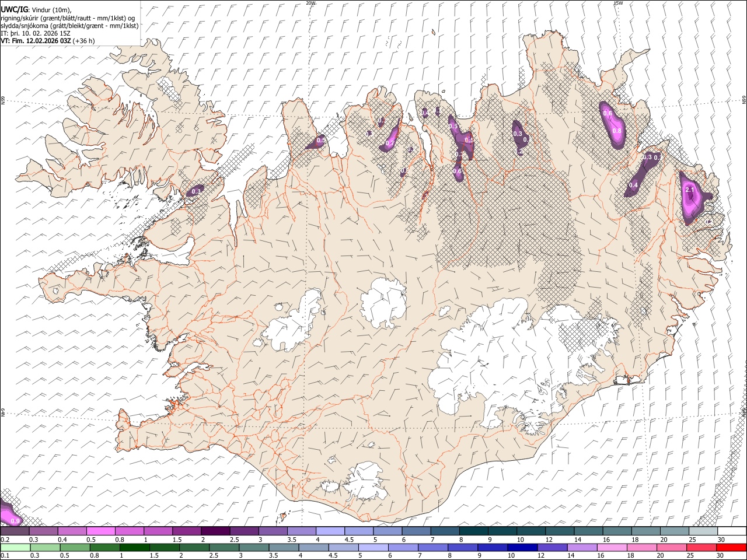Pick upper legend swatch starting at 0.5
Screen dimensions: 747x560
[x=101, y=531]
